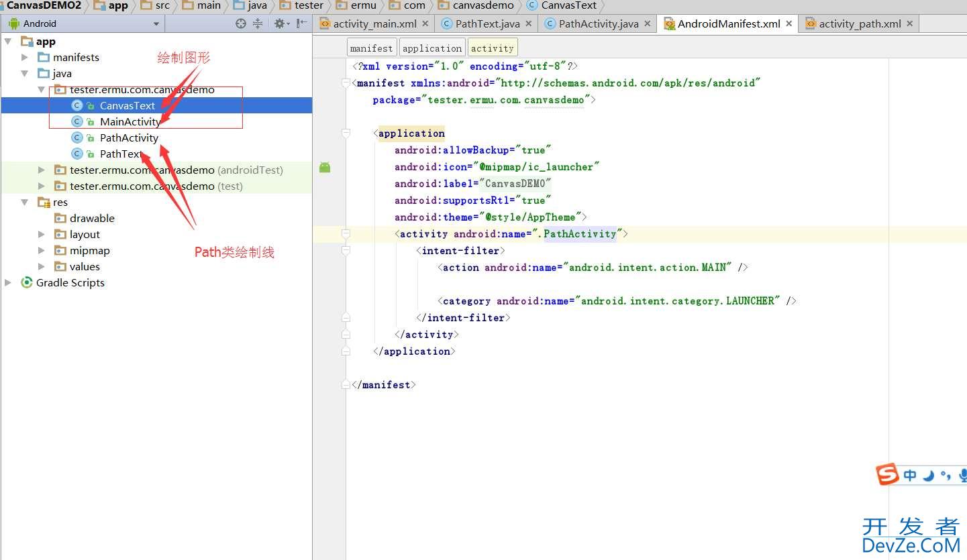The image size is (967, 560).
Task: Click the drawable folder icon
Action: pos(60,218)
